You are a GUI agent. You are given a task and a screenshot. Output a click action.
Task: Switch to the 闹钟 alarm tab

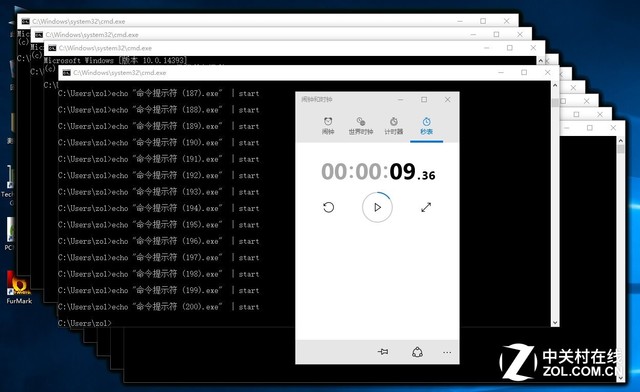328,126
